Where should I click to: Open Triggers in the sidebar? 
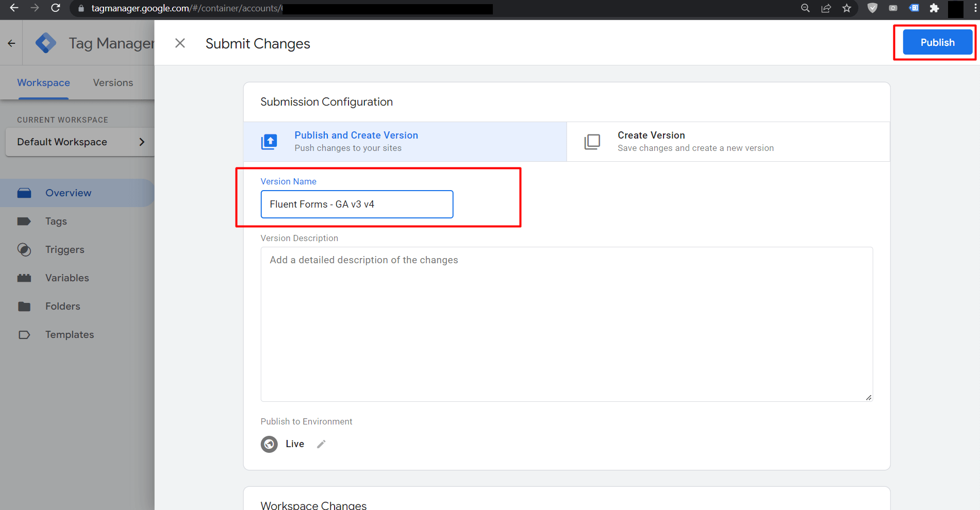pyautogui.click(x=64, y=250)
